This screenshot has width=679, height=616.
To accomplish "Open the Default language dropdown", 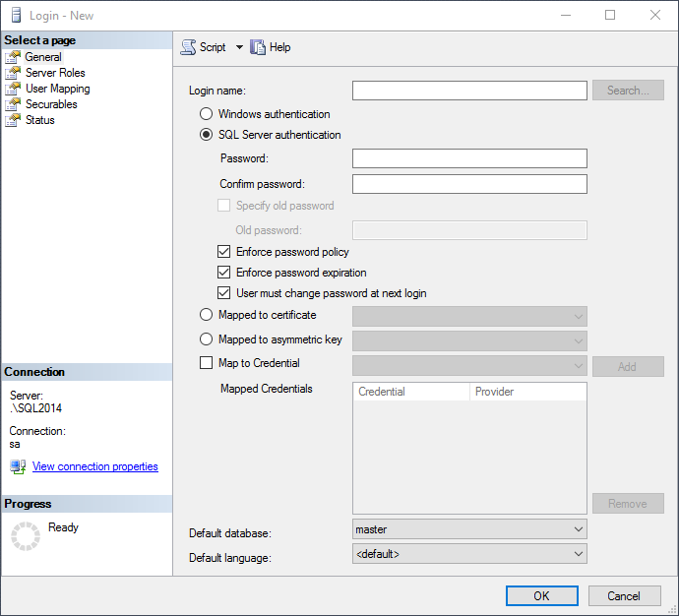I will click(469, 554).
